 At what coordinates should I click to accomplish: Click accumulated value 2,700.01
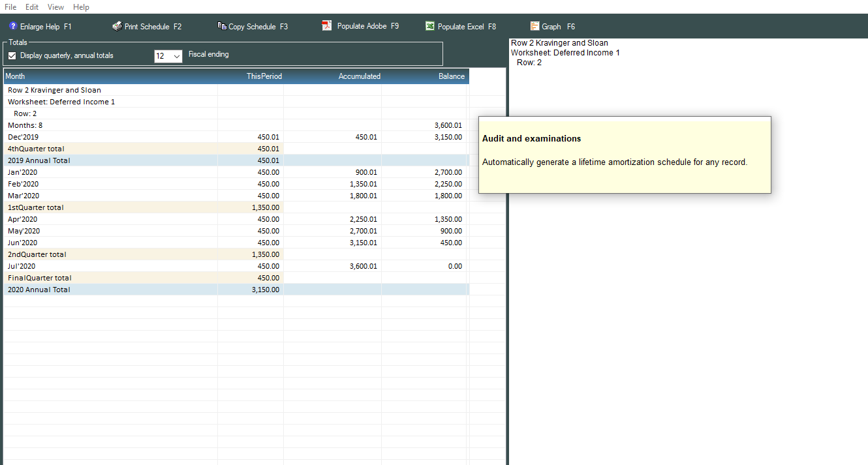tap(364, 231)
